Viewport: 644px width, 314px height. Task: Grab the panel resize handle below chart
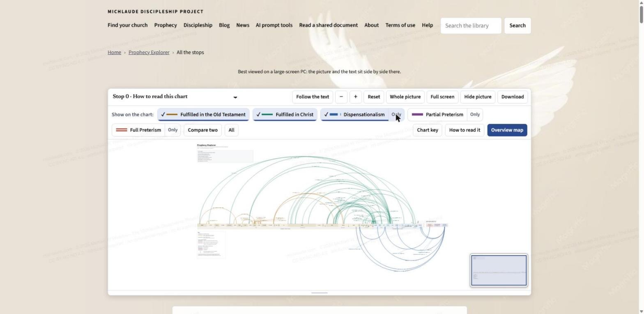[x=319, y=293]
